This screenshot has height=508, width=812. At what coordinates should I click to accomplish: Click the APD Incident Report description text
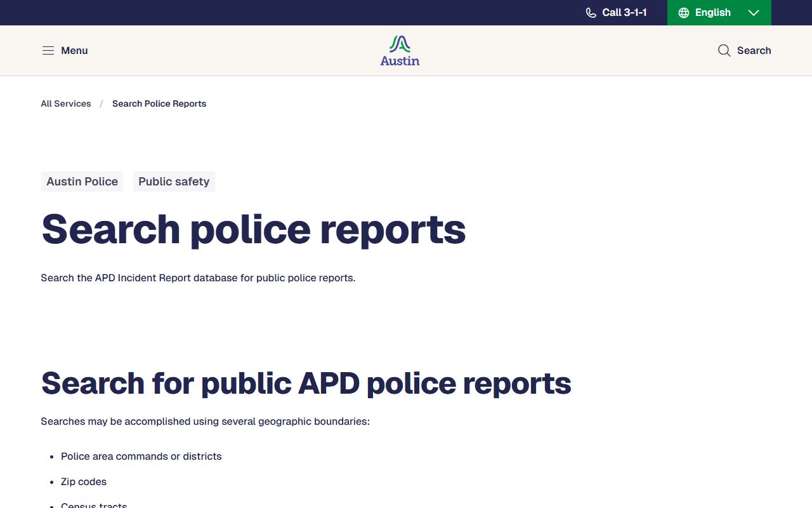click(198, 278)
